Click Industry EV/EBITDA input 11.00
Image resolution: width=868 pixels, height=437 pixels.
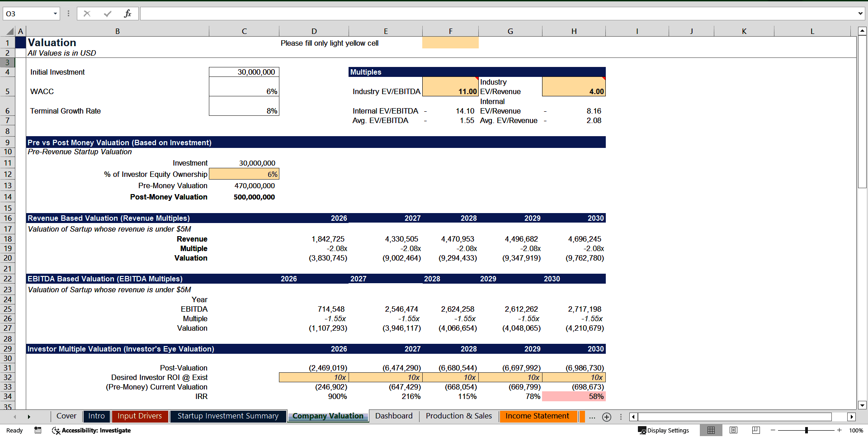[x=450, y=87]
